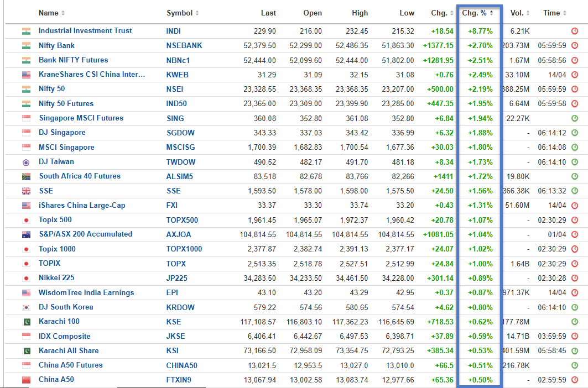Open IDX Composite link
588x388 pixels.
click(65, 336)
